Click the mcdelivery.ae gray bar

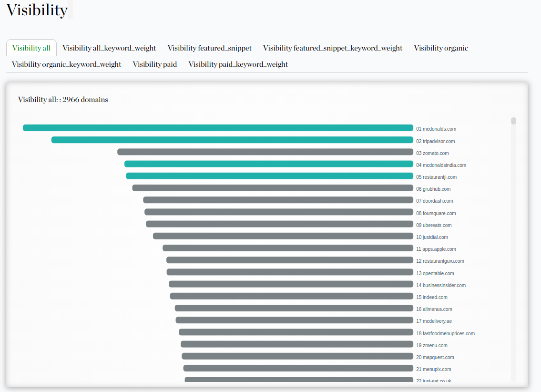coord(294,320)
